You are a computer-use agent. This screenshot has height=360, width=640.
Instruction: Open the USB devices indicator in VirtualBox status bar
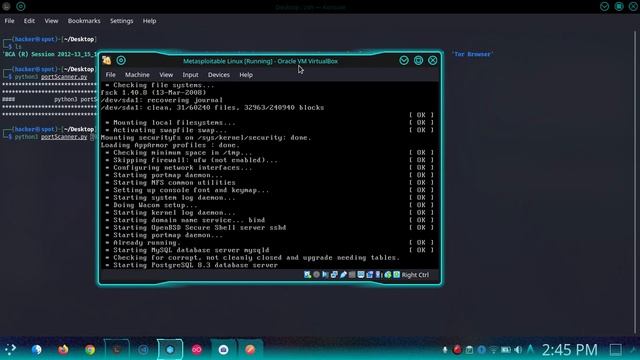coord(343,275)
